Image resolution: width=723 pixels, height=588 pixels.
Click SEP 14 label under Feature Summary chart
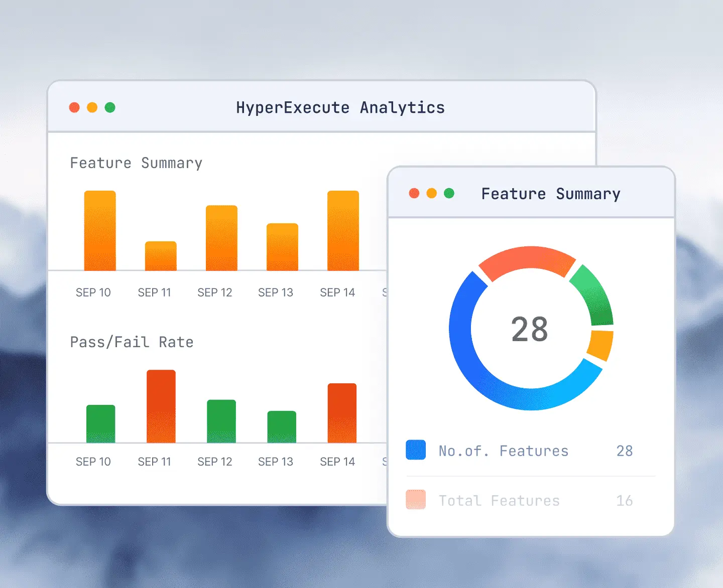(337, 292)
